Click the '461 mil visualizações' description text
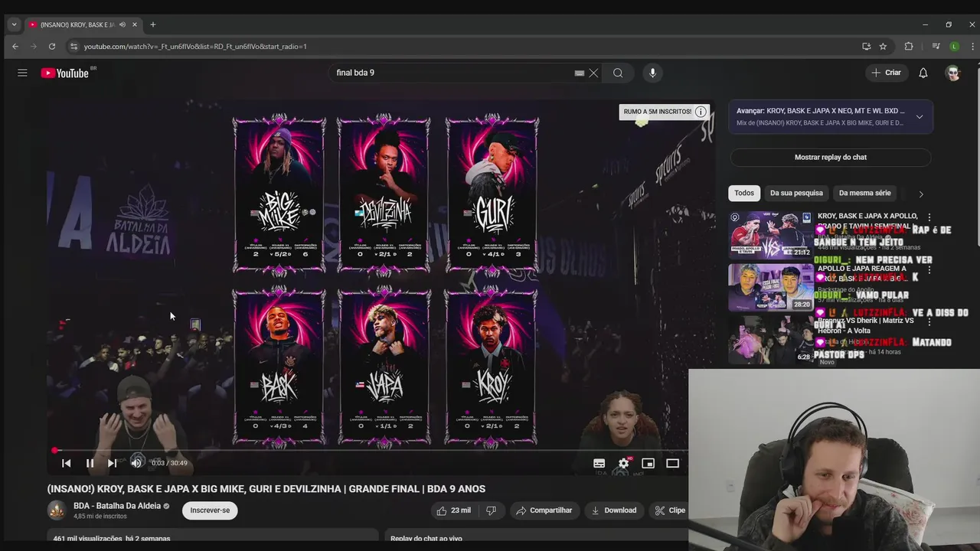 (x=112, y=539)
